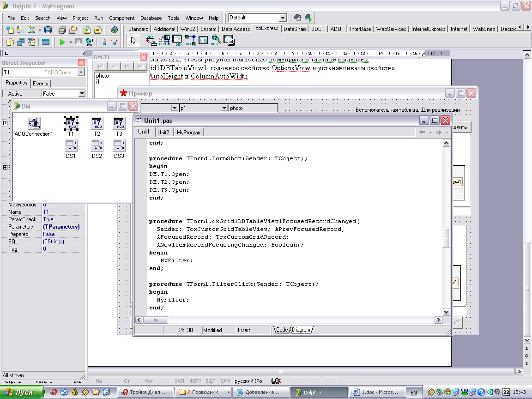Click the EN language indicator

[x=414, y=393]
